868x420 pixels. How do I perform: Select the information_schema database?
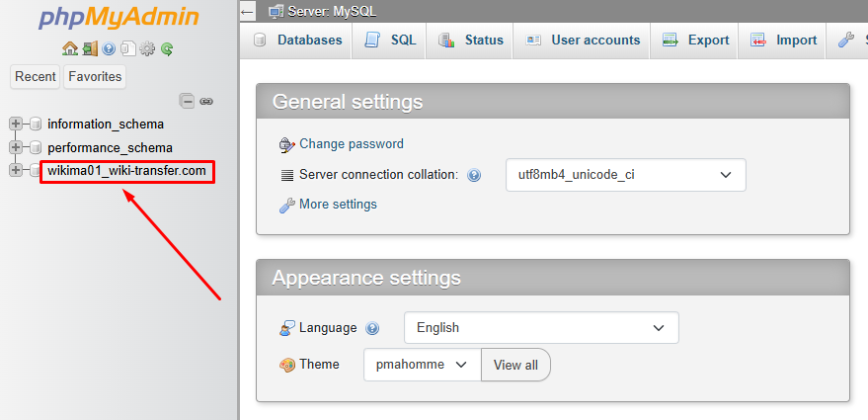click(x=106, y=125)
